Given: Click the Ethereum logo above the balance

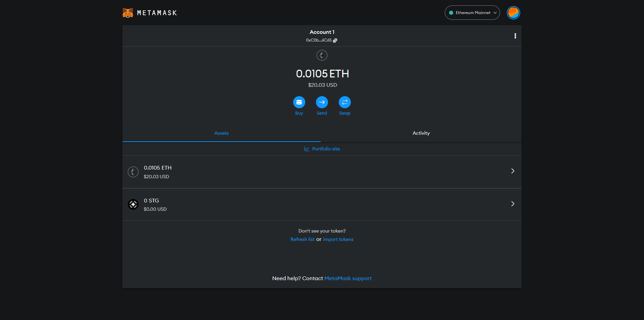Looking at the screenshot, I should tap(322, 55).
